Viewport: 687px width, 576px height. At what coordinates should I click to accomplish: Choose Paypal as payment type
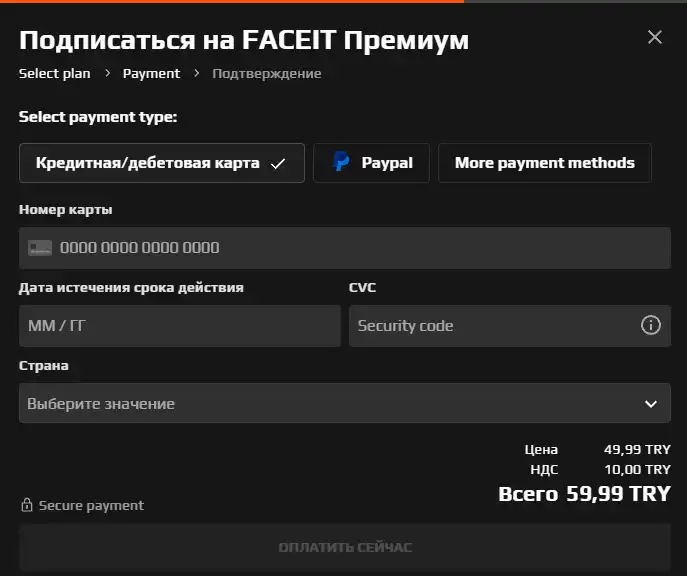[x=372, y=163]
